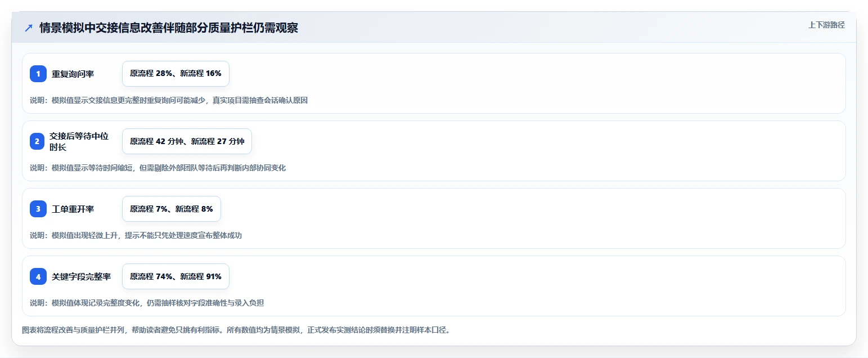Select the value pill 原流程 7%、新流程 8%
The width and height of the screenshot is (868, 358).
(172, 209)
